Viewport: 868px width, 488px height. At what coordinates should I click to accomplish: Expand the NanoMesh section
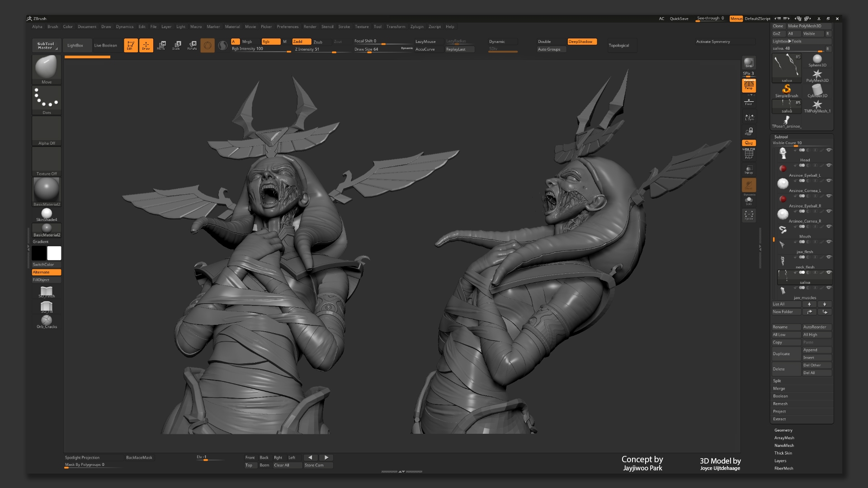[784, 446]
